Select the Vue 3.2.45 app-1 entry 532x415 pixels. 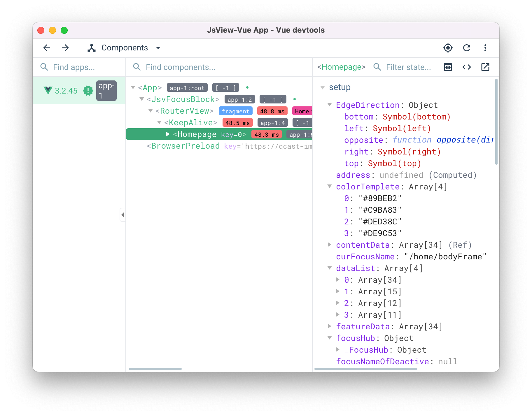pyautogui.click(x=79, y=91)
